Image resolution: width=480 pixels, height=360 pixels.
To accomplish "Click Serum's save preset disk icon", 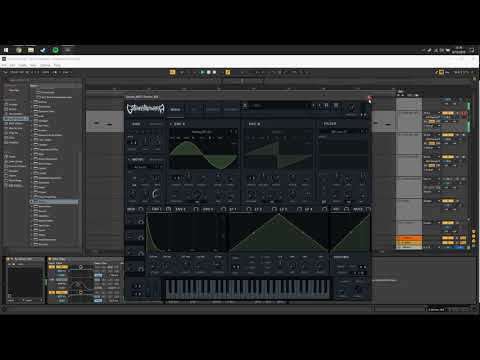I will [x=245, y=106].
